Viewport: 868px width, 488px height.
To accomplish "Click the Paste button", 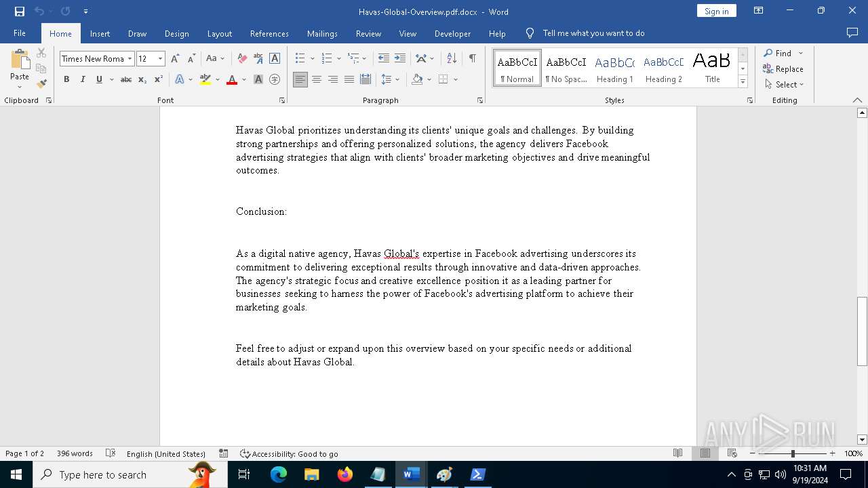I will pos(20,69).
